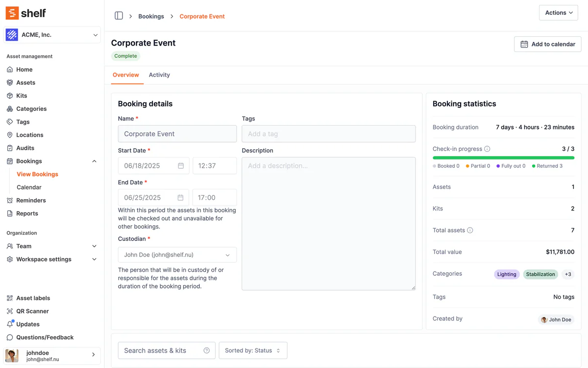
Task: Click the Home house icon
Action: pos(10,70)
